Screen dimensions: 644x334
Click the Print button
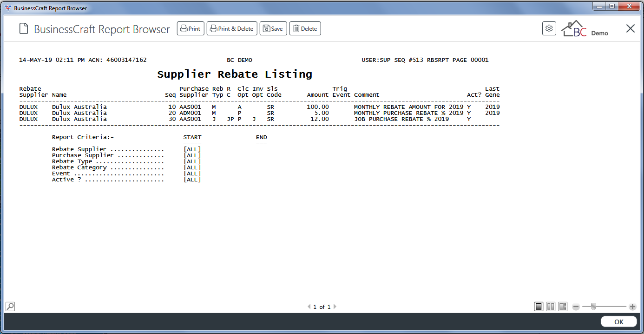point(191,28)
